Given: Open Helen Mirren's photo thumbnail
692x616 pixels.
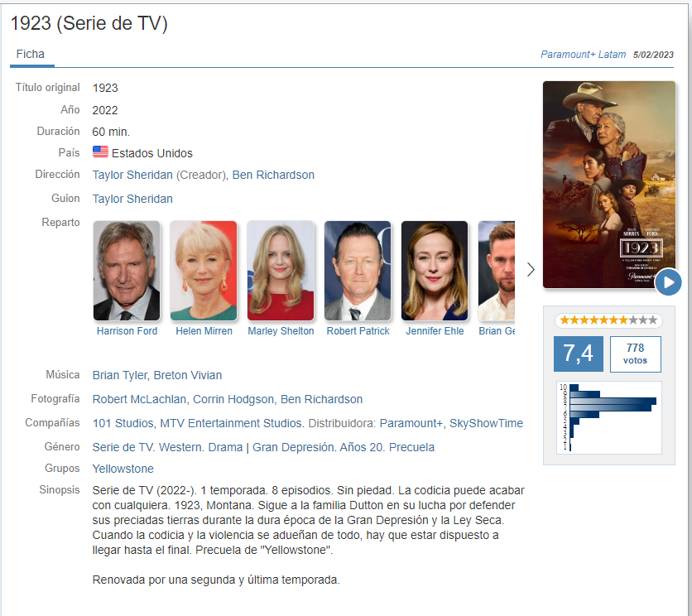Looking at the screenshot, I should click(204, 271).
